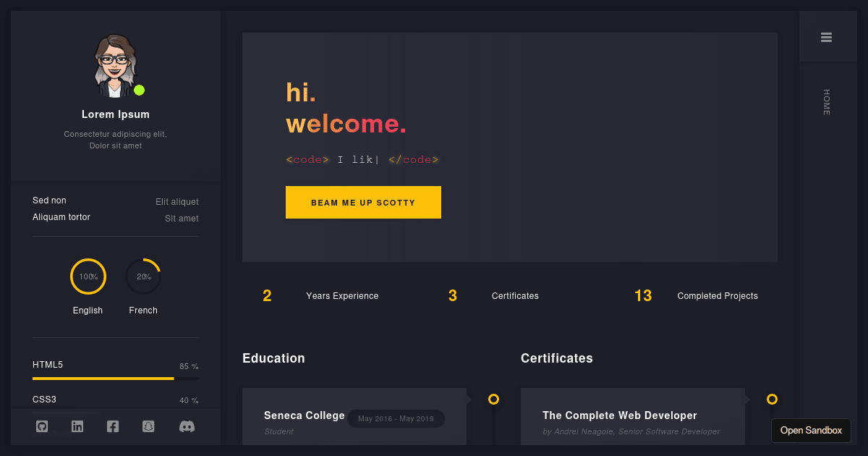Click the yellow Certificates timeline marker

click(772, 399)
